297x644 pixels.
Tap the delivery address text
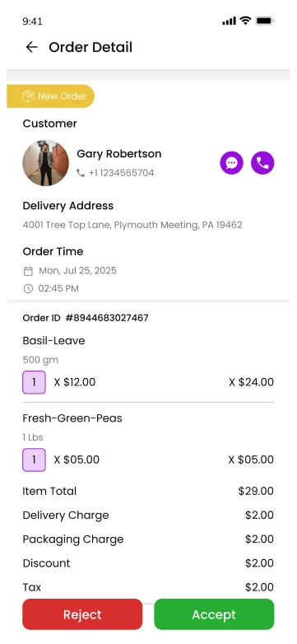click(132, 225)
